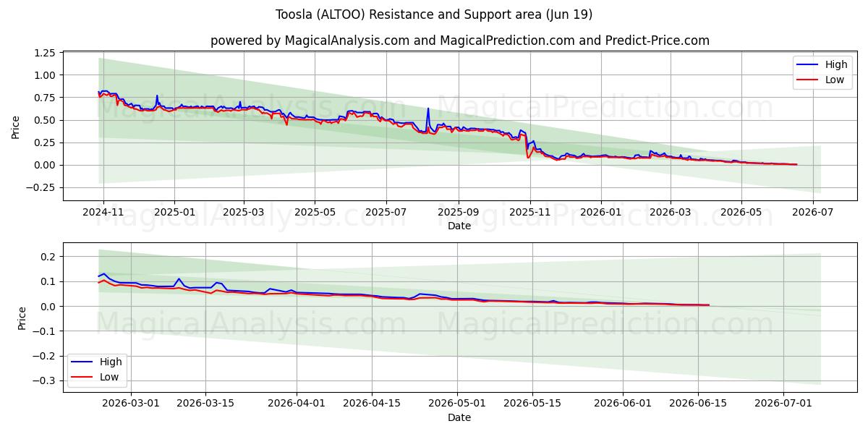Click the '2025-09' date label on top chart

pos(458,213)
